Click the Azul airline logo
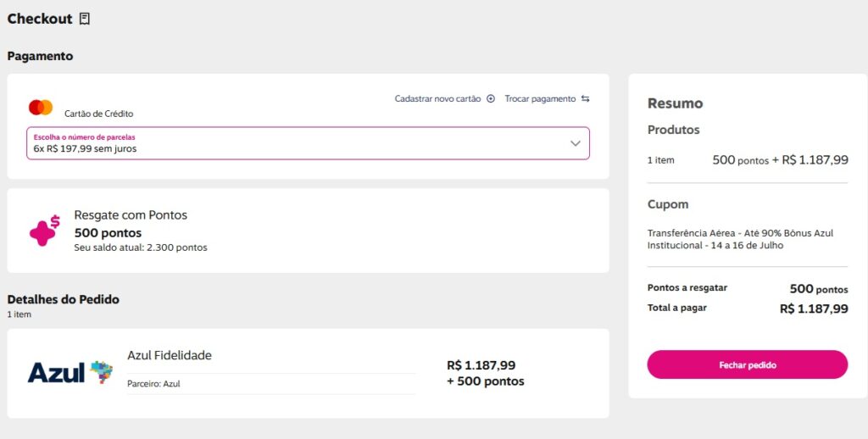The width and height of the screenshot is (868, 439). coord(70,372)
